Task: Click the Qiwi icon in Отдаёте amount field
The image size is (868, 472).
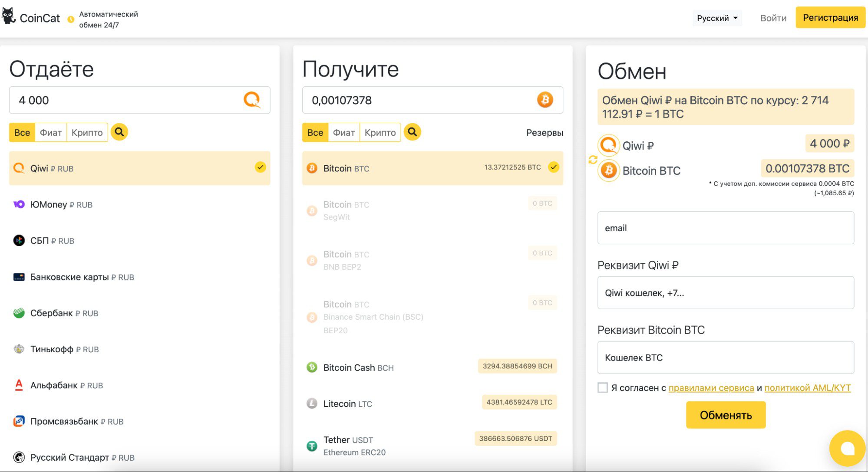Action: tap(252, 100)
